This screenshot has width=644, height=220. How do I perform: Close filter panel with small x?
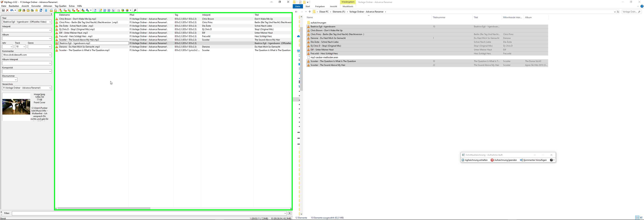1,212
